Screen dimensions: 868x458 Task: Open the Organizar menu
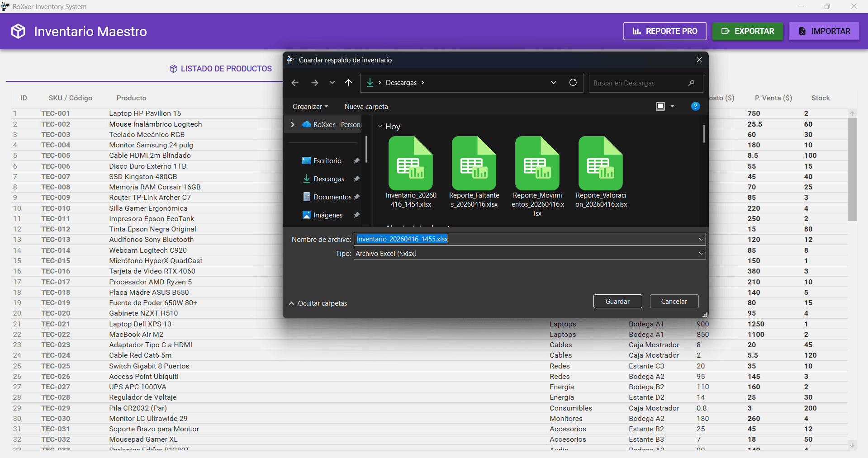point(310,107)
